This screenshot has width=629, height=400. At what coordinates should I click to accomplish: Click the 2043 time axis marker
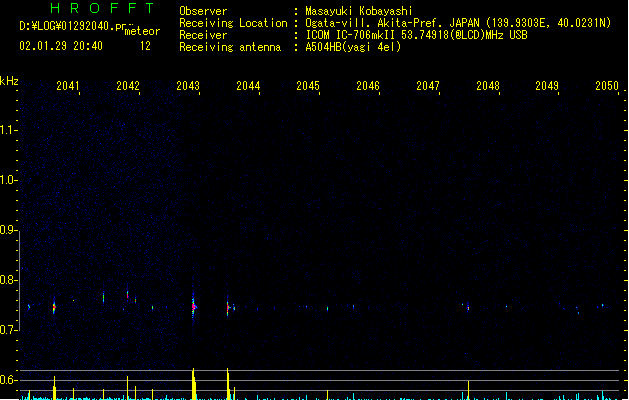pos(188,85)
